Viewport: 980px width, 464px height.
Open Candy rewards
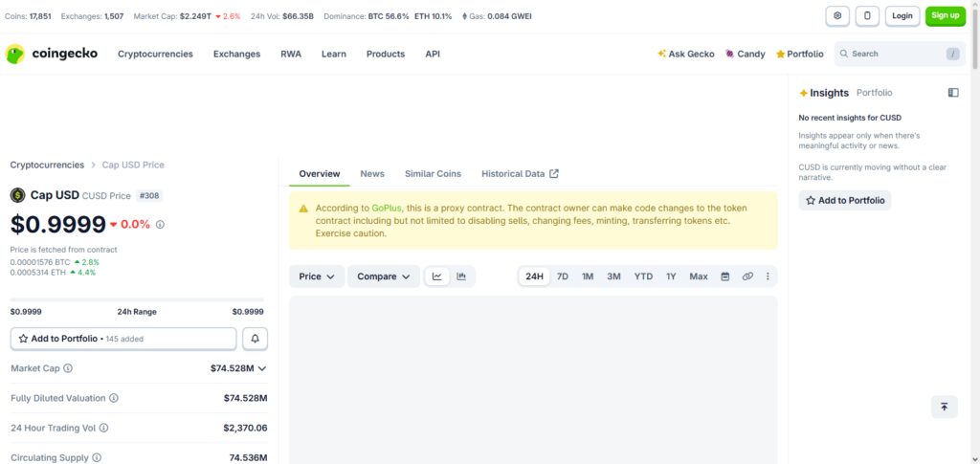(745, 54)
